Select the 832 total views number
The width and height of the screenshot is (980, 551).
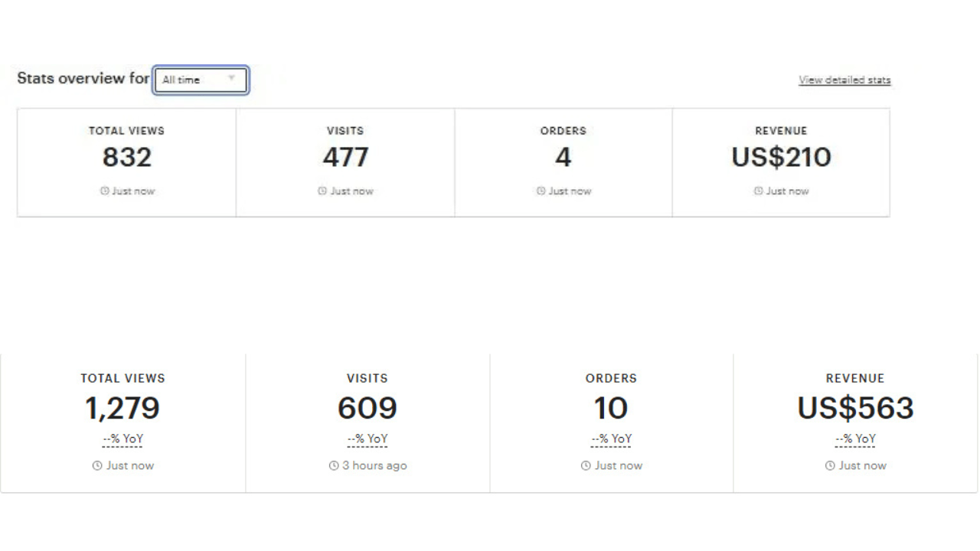point(127,157)
